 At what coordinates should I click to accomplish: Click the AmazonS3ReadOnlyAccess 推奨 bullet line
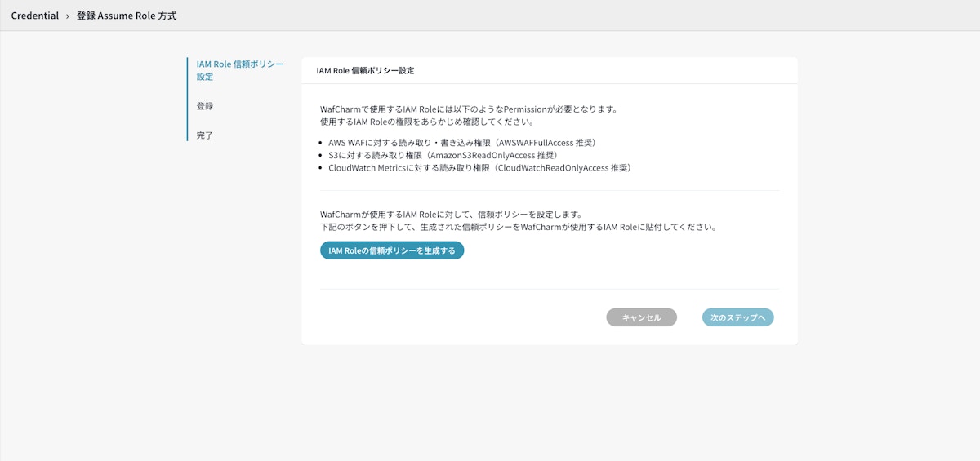pyautogui.click(x=443, y=155)
